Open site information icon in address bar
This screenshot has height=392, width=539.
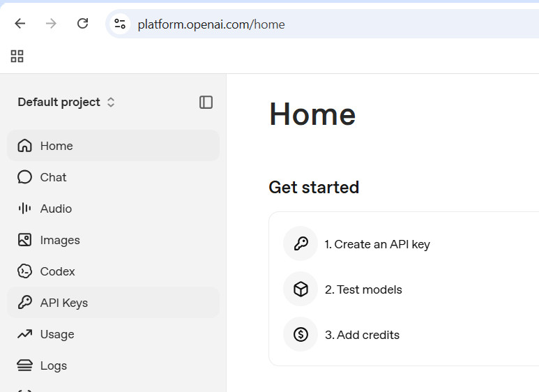click(120, 24)
